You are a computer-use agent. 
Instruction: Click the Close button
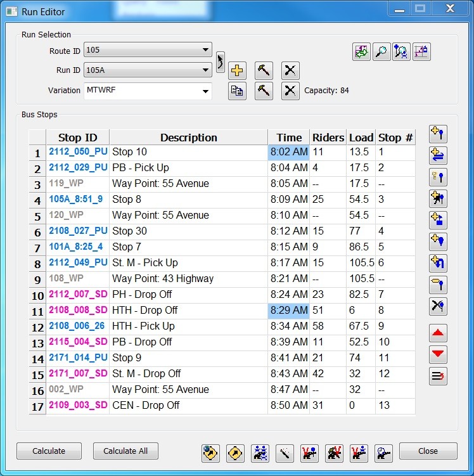click(428, 451)
